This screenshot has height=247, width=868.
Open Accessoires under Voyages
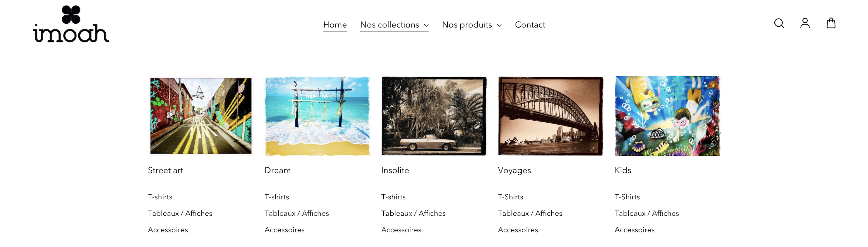coord(518,230)
